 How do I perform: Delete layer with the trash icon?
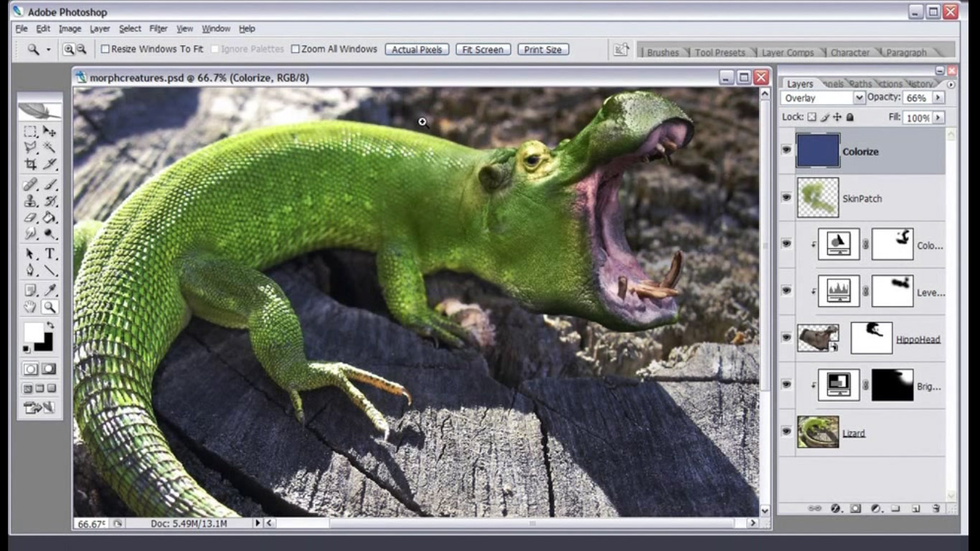936,508
